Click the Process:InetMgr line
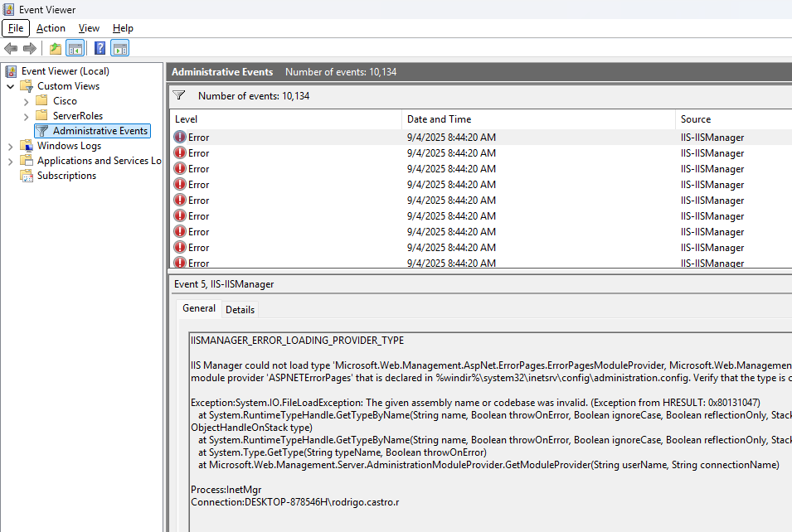Viewport: 792px width, 532px height. pyautogui.click(x=226, y=489)
